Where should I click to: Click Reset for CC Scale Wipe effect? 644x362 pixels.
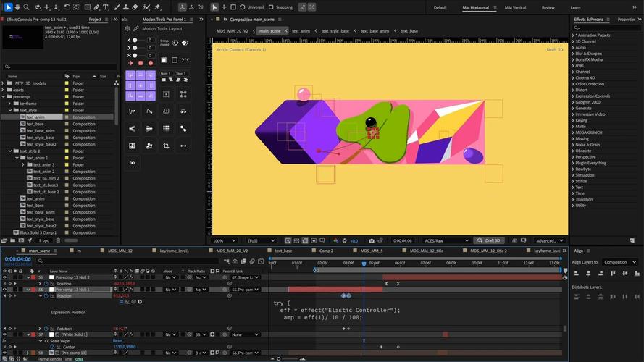(x=117, y=341)
